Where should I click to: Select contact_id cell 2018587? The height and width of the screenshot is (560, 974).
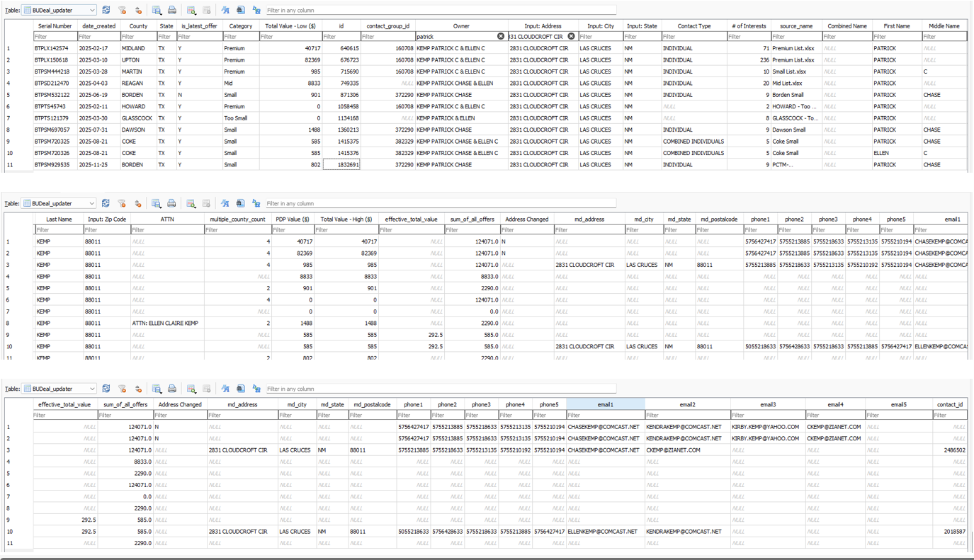(950, 531)
